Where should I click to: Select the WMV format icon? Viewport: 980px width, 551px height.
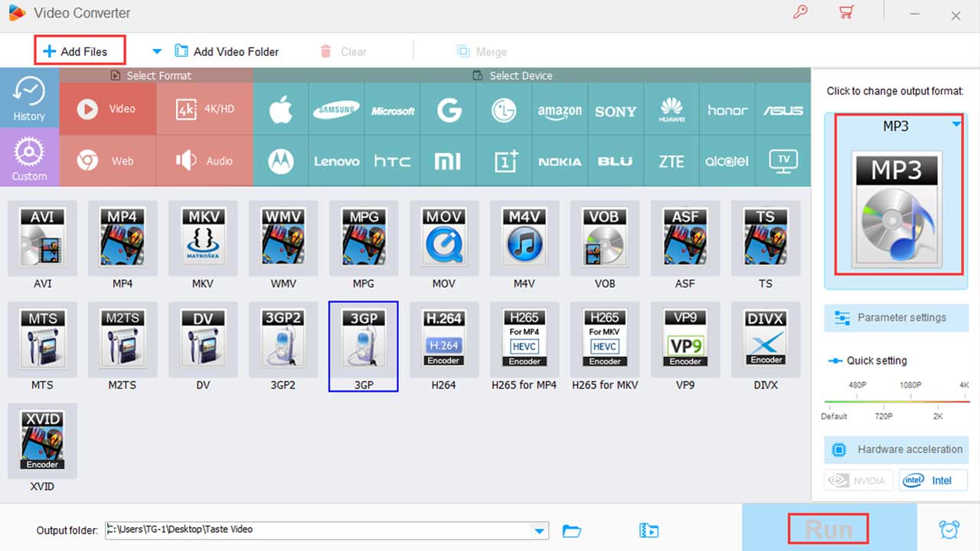pyautogui.click(x=283, y=238)
